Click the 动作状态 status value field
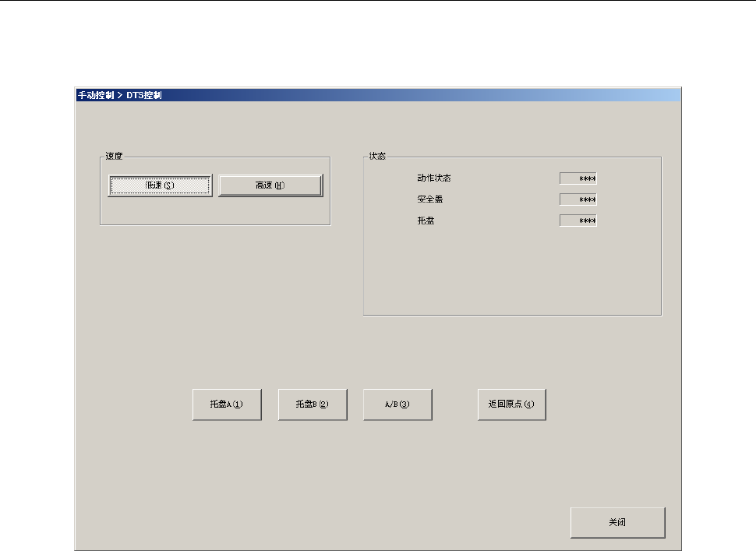 click(x=578, y=178)
